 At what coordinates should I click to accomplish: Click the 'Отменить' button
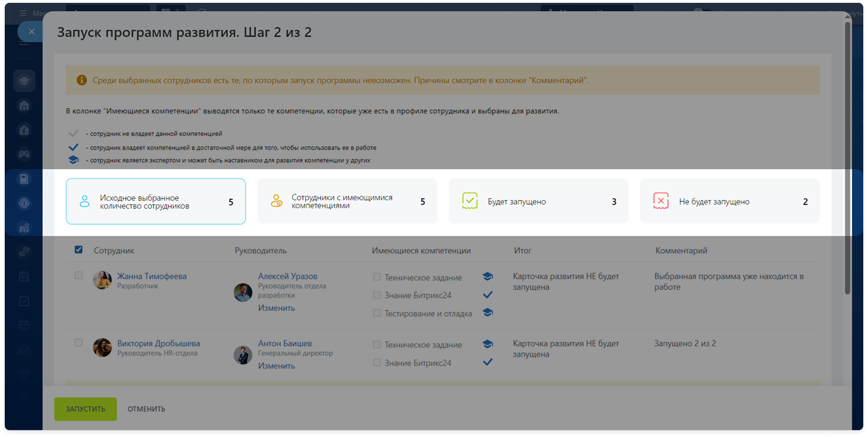(146, 409)
